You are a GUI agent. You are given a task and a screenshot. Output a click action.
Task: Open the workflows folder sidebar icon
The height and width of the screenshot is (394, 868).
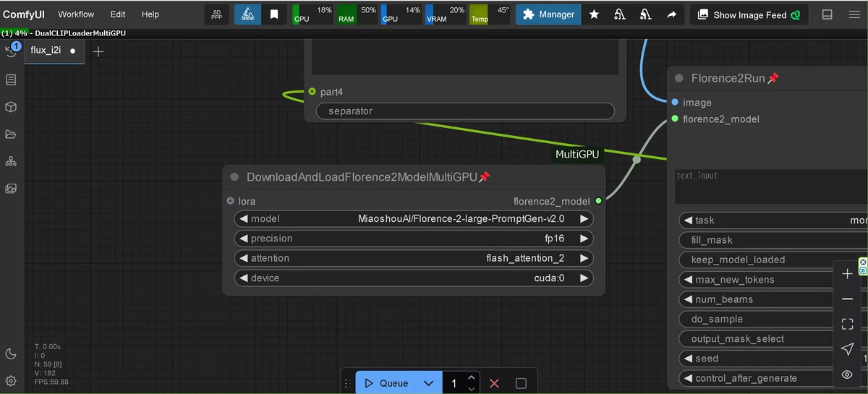(x=11, y=134)
